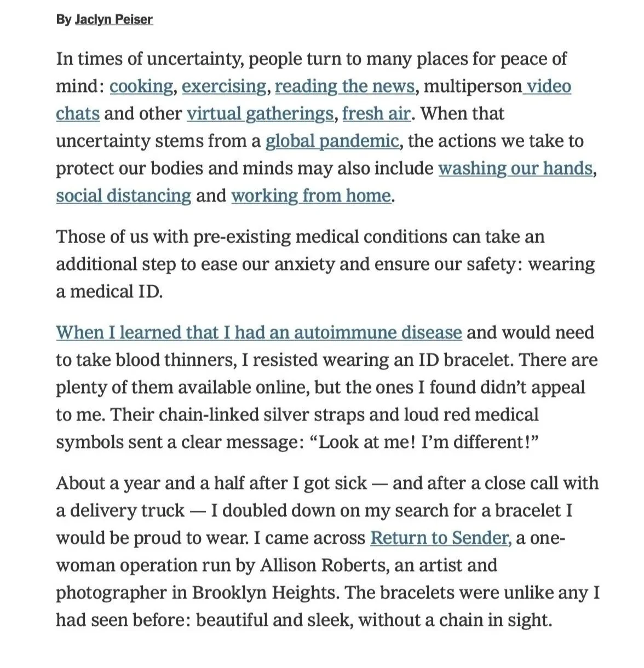The image size is (644, 668).
Task: Open the 'working from home' link
Action: click(311, 196)
